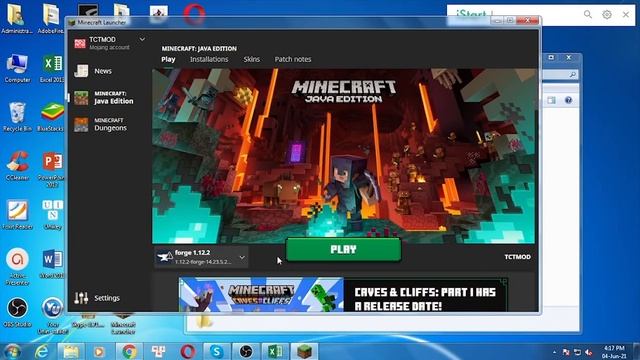Screen dimensions: 640x360
Task: Open Caves & Cliffs release date news banner
Action: point(343,295)
